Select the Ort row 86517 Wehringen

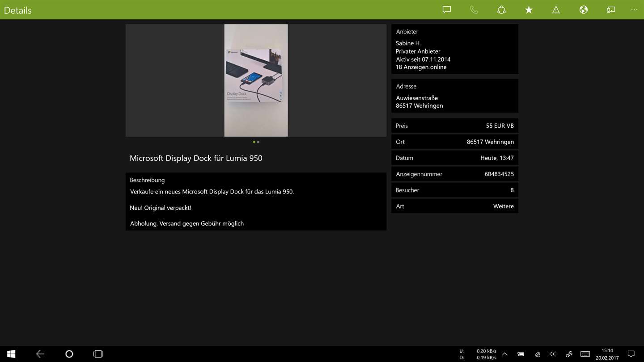[x=455, y=142]
